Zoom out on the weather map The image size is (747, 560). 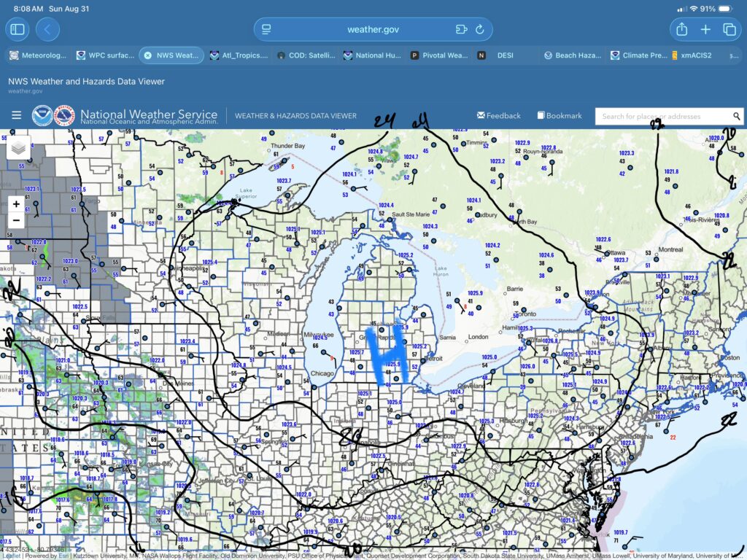pyautogui.click(x=16, y=220)
